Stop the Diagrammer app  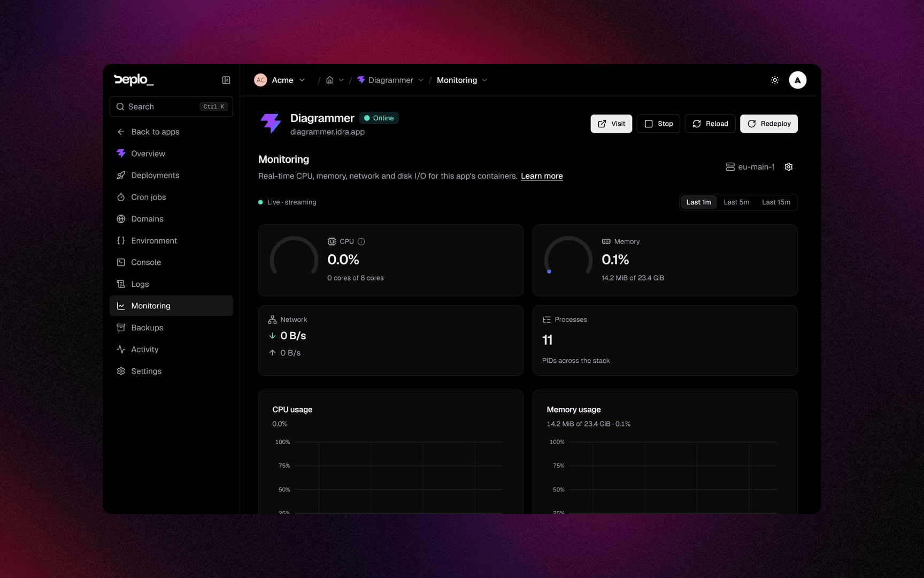[x=658, y=124]
